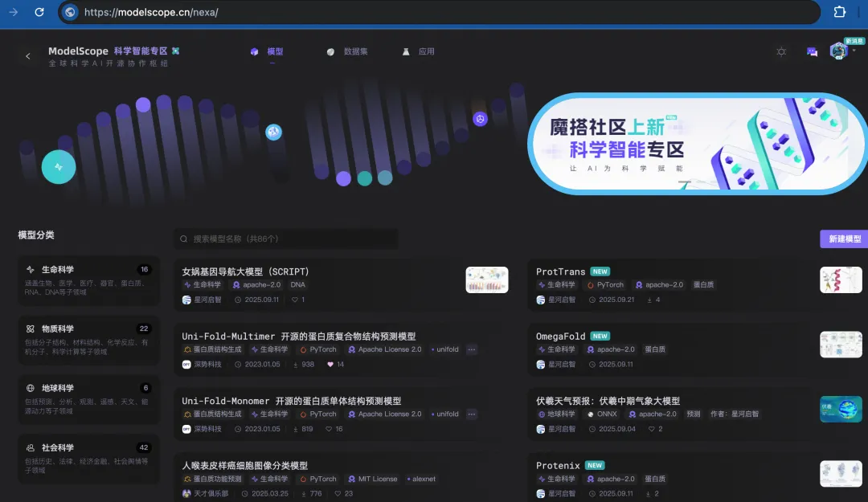Like the 伏羲天气预报 model heart
Screen dimensions: 868x502
tap(652, 430)
